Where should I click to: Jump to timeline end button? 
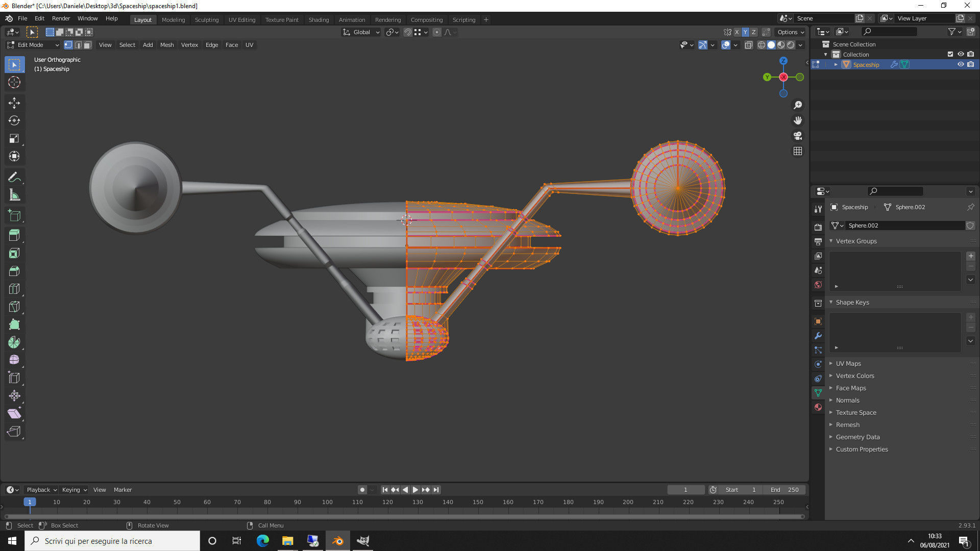(436, 490)
